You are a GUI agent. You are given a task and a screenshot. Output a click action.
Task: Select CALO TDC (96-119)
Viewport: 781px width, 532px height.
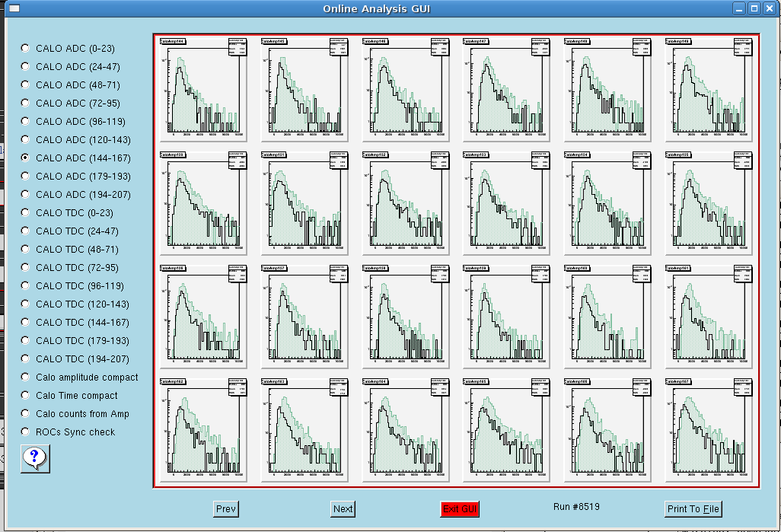[x=25, y=285]
